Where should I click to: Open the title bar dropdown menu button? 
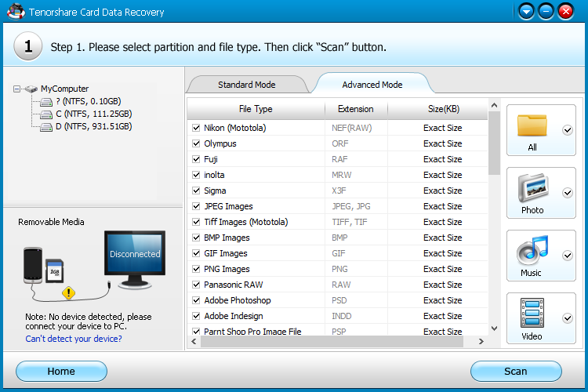[x=526, y=12]
